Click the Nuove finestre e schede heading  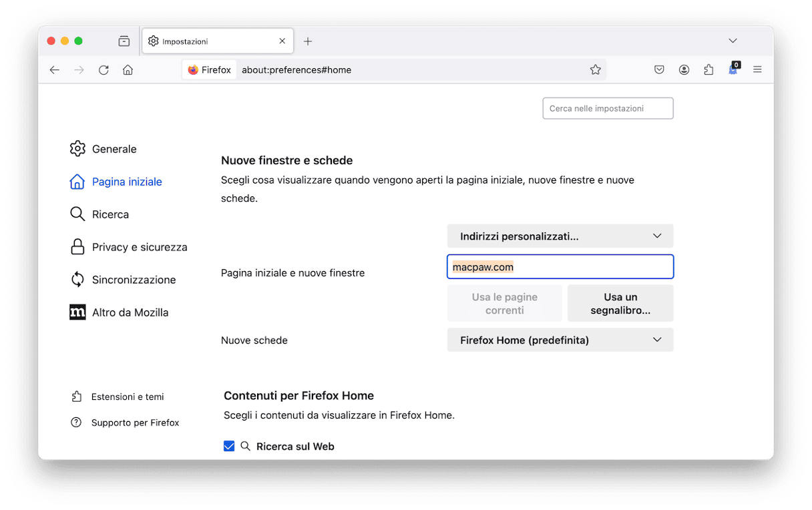[287, 160]
